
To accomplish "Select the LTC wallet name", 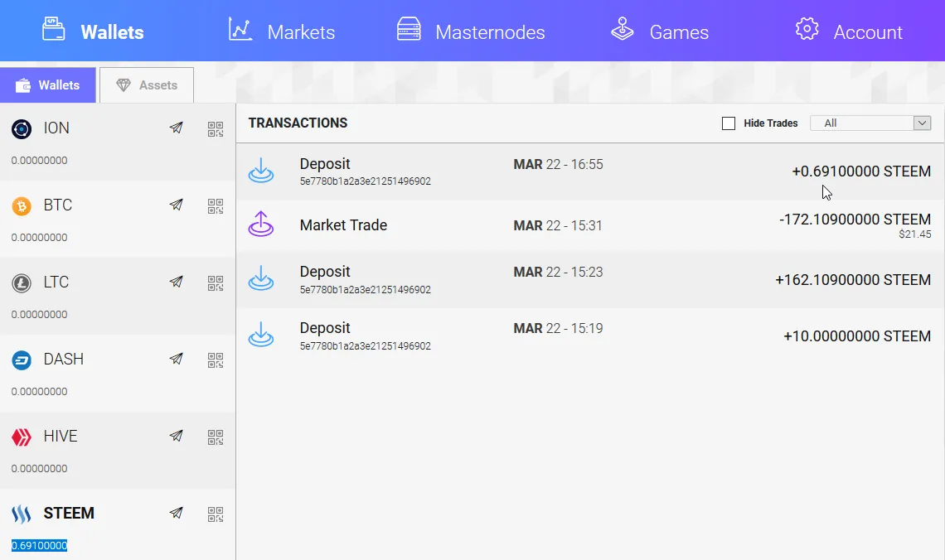I will [56, 282].
